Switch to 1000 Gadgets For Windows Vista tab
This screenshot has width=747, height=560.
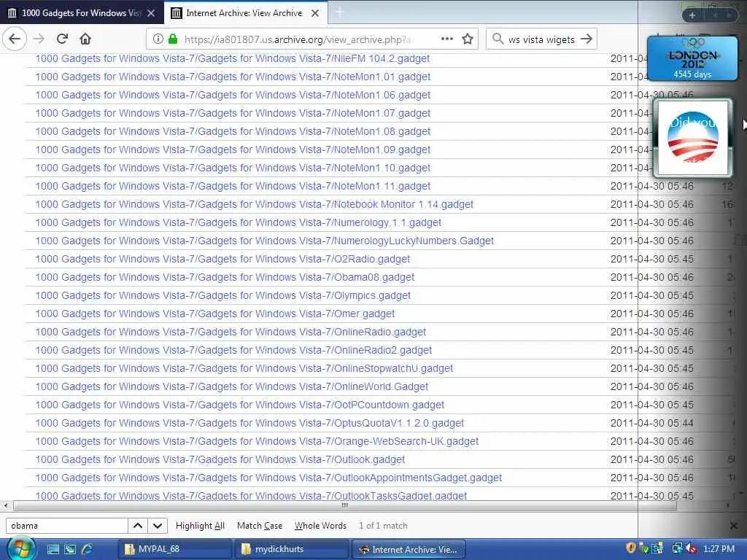82,13
